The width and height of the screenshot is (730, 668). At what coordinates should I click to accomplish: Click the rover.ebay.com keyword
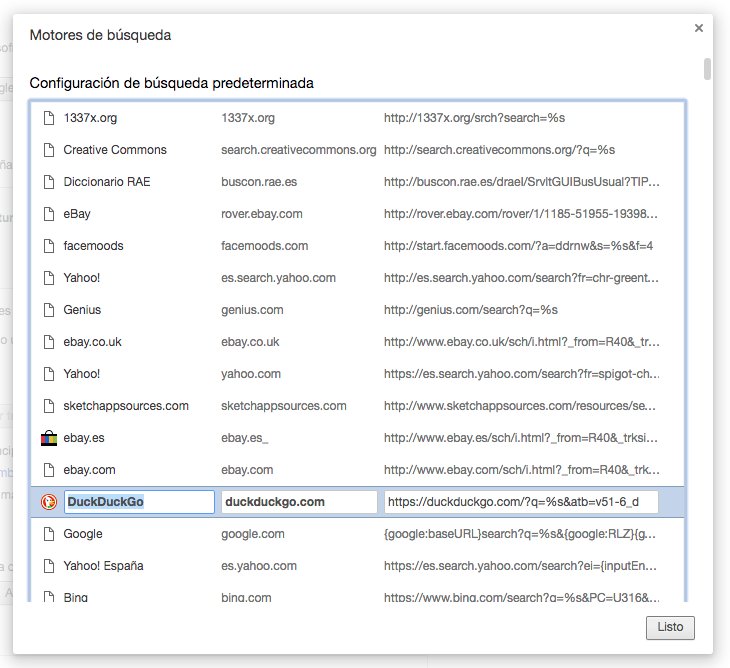click(262, 214)
